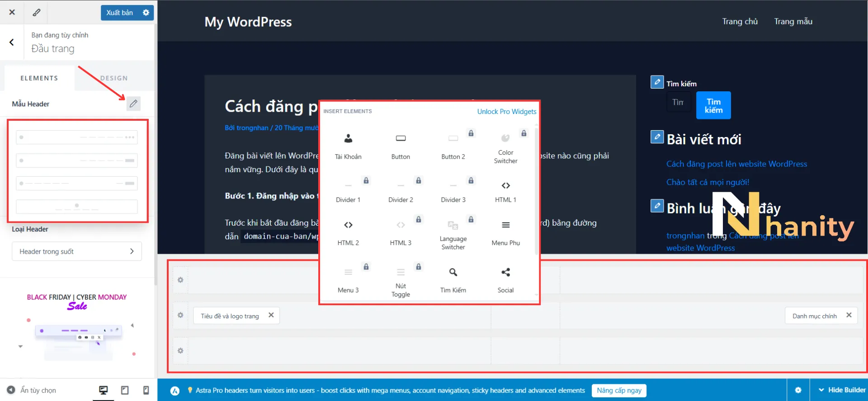Insert the Menu Phụ element
Viewport: 868px width, 401px height.
pyautogui.click(x=505, y=232)
